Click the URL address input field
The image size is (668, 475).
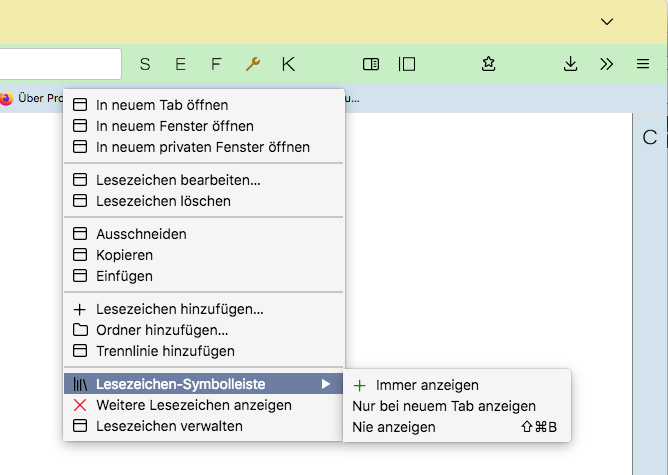60,64
